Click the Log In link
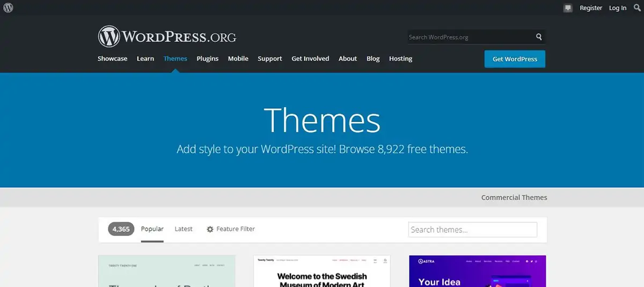The width and height of the screenshot is (644, 287). pos(617,8)
